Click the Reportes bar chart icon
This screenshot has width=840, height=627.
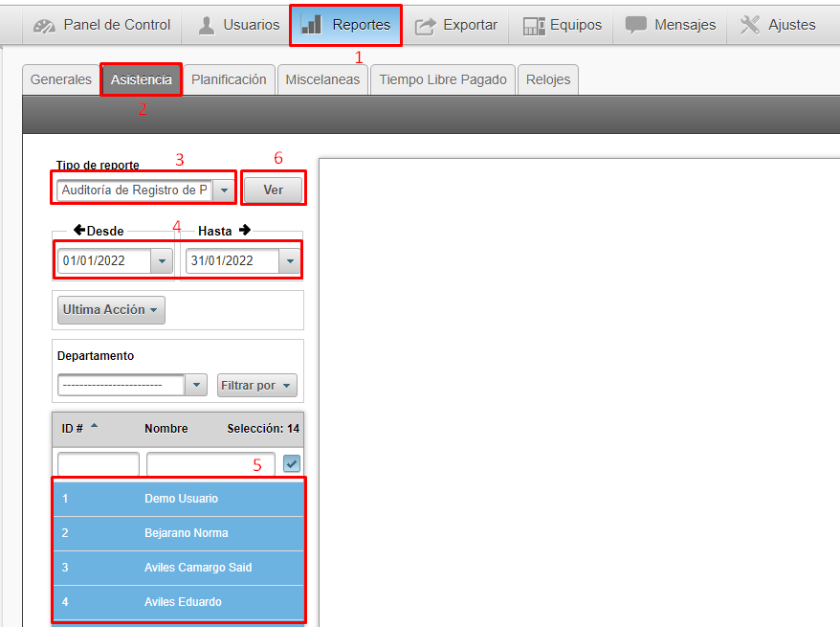312,25
